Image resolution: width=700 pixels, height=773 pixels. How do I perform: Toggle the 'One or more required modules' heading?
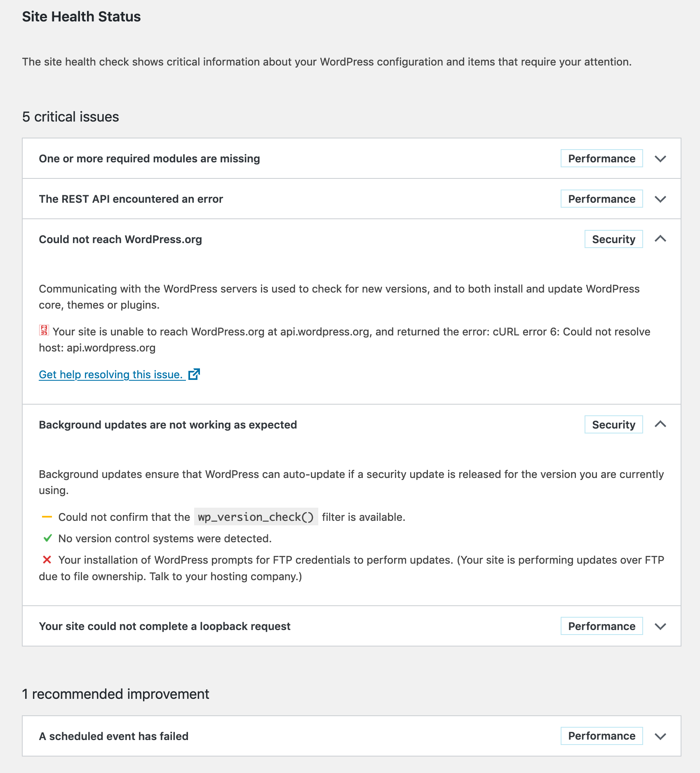coord(149,159)
